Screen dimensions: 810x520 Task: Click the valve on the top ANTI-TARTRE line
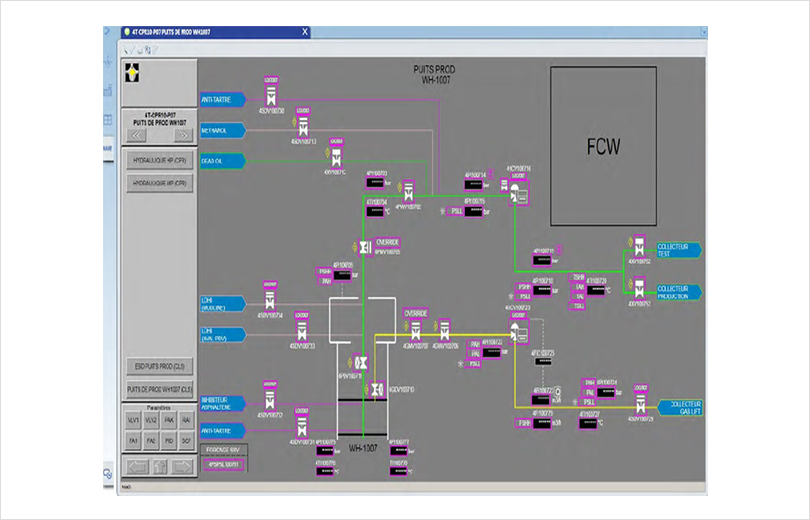tap(271, 96)
